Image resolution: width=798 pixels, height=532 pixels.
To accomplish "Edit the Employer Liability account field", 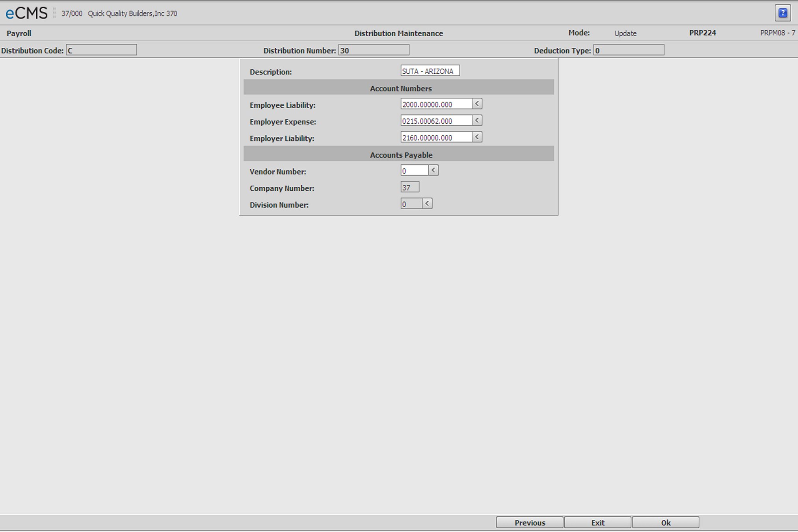I will pyautogui.click(x=436, y=137).
